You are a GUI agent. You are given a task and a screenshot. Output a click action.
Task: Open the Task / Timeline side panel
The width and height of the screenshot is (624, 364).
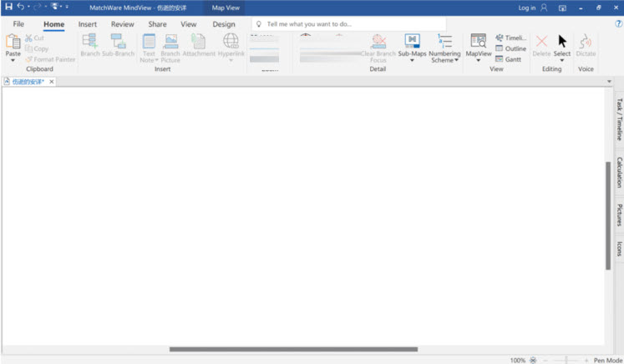(x=619, y=119)
